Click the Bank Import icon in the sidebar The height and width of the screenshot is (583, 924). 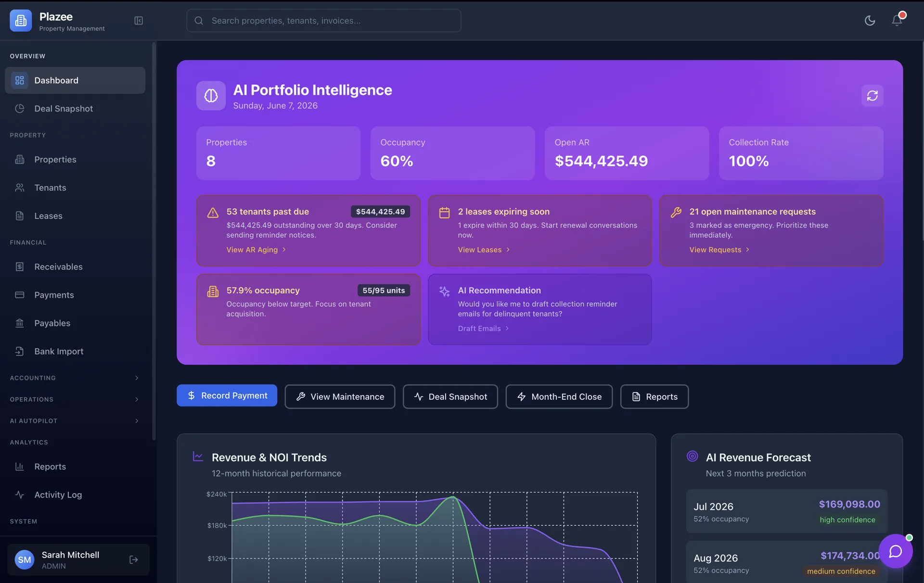click(x=20, y=352)
